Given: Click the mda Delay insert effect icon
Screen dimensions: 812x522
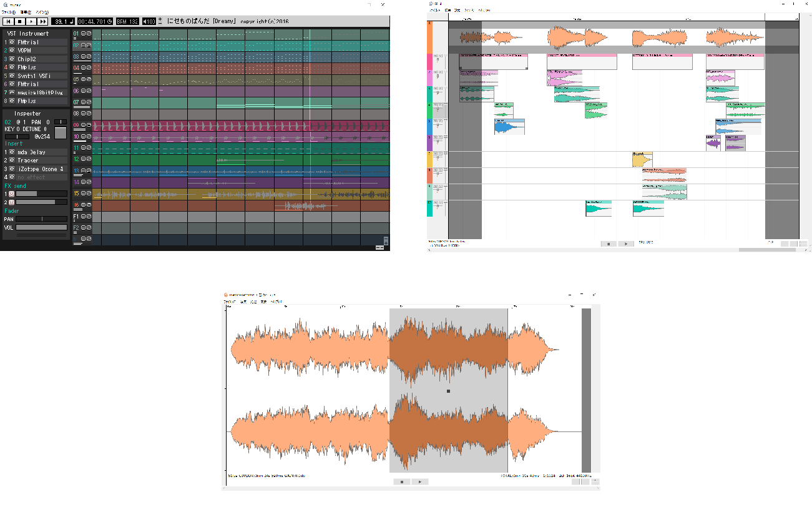Looking at the screenshot, I should point(12,152).
